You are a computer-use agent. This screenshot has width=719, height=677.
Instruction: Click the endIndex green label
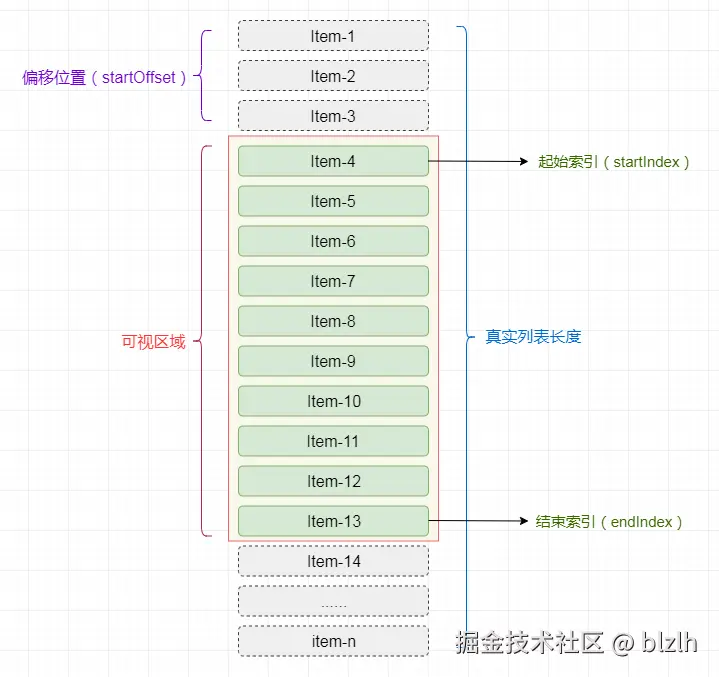pos(609,522)
